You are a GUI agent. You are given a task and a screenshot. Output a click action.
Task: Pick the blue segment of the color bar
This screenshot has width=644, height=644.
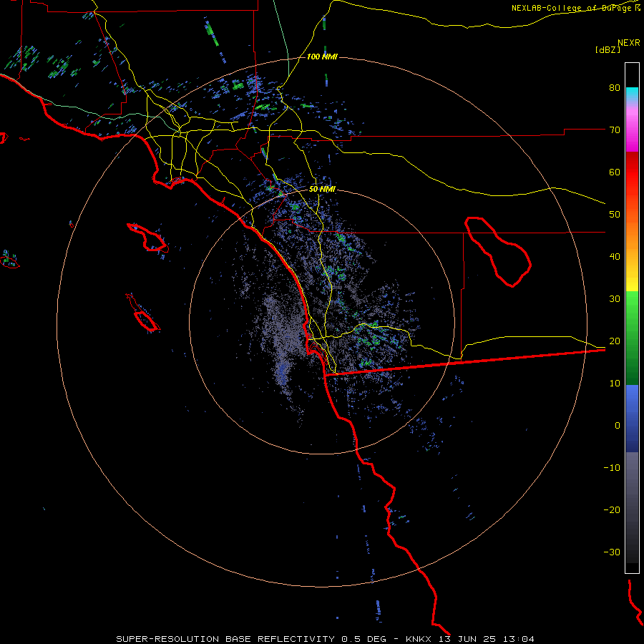(x=632, y=419)
